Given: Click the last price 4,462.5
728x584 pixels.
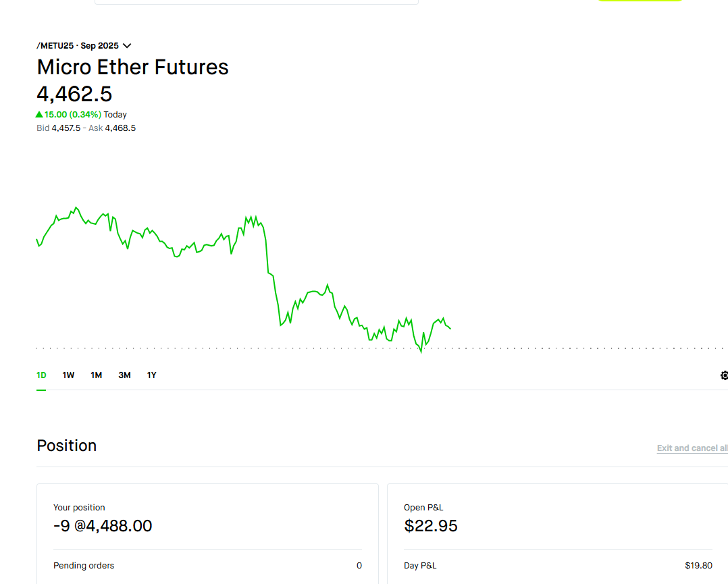Looking at the screenshot, I should (x=74, y=94).
